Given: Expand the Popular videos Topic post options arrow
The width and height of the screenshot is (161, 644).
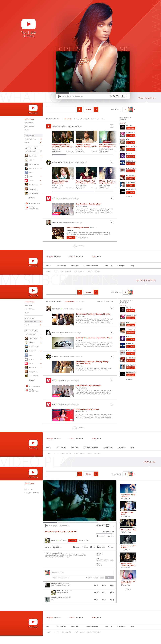Looking at the screenshot, I should click(112, 126).
